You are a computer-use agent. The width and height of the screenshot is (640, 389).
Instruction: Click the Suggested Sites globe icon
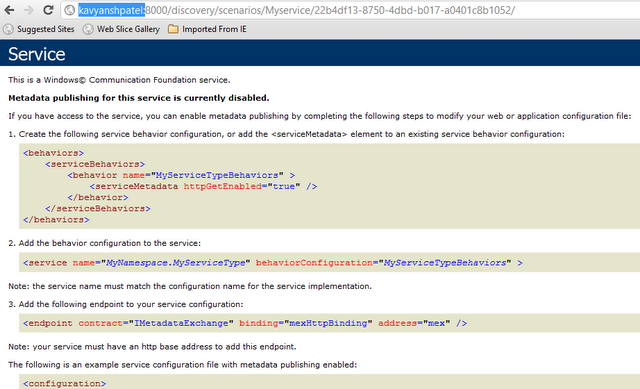[x=8, y=29]
